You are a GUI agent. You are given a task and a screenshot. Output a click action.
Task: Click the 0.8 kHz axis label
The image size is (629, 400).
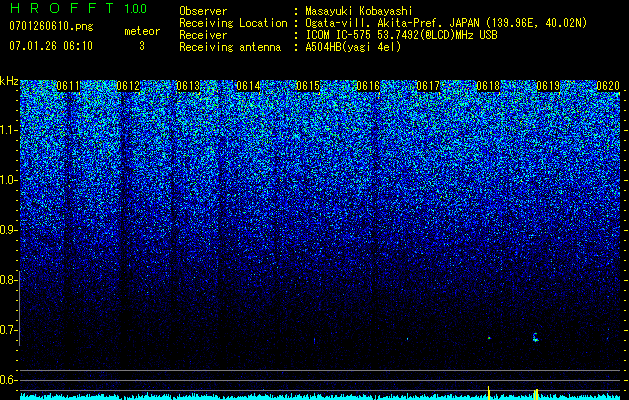9,280
